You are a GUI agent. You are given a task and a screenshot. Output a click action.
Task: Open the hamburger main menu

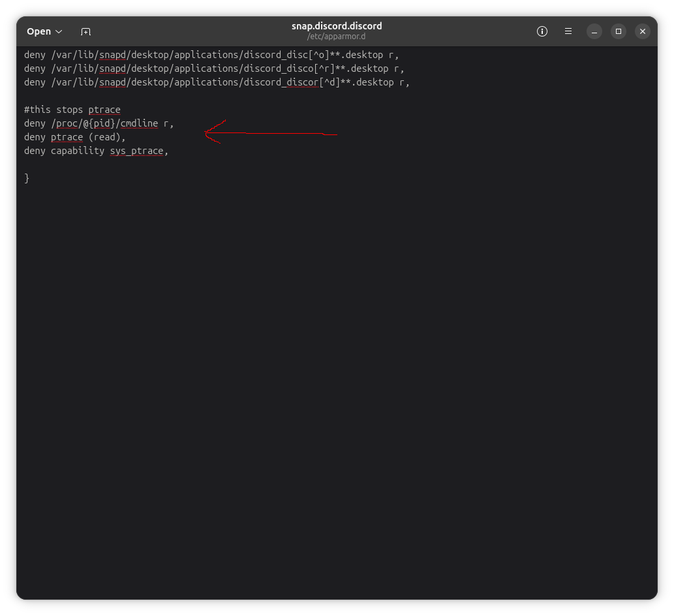point(568,31)
